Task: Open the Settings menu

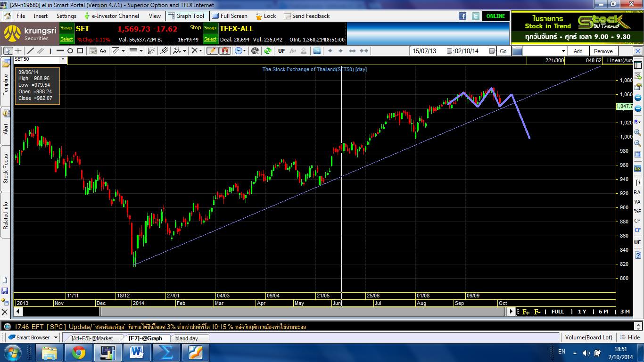Action: 66,16
